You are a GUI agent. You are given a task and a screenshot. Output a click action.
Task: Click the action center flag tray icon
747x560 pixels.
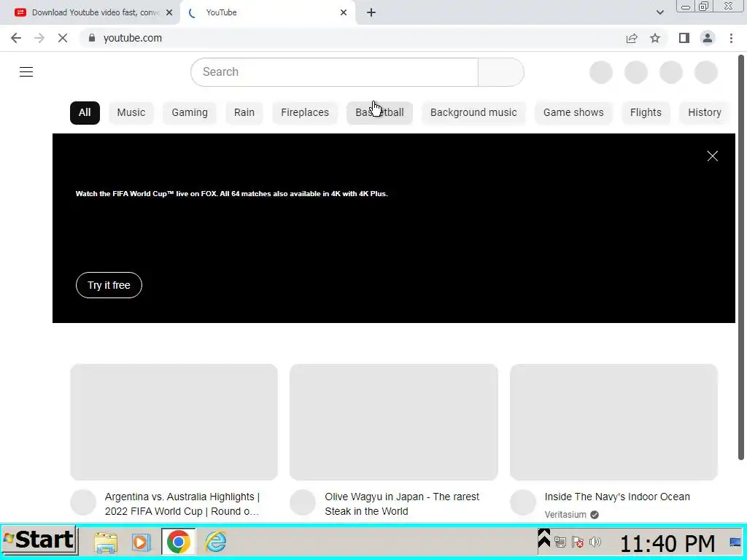point(578,542)
